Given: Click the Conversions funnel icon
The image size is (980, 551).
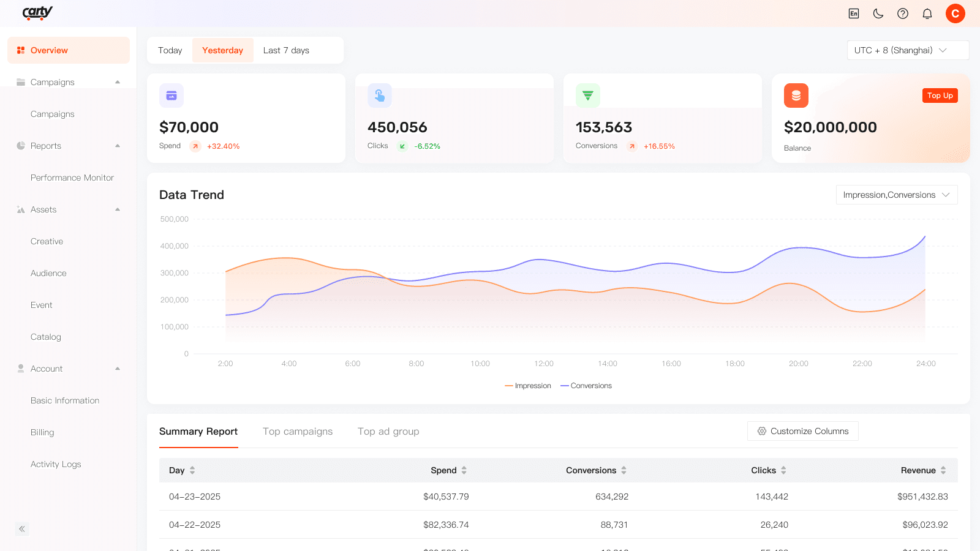Looking at the screenshot, I should point(588,96).
